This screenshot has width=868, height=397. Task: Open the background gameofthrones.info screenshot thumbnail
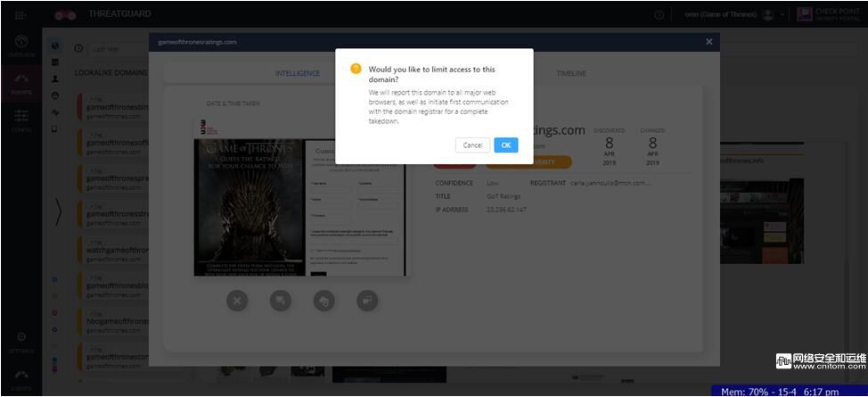click(761, 220)
